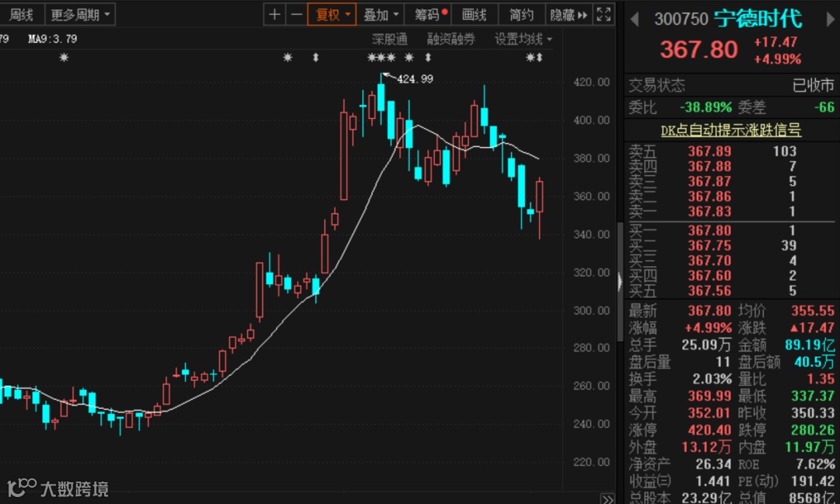The image size is (840, 504).
Task: Open the 设置均线 dropdown
Action: click(x=523, y=39)
